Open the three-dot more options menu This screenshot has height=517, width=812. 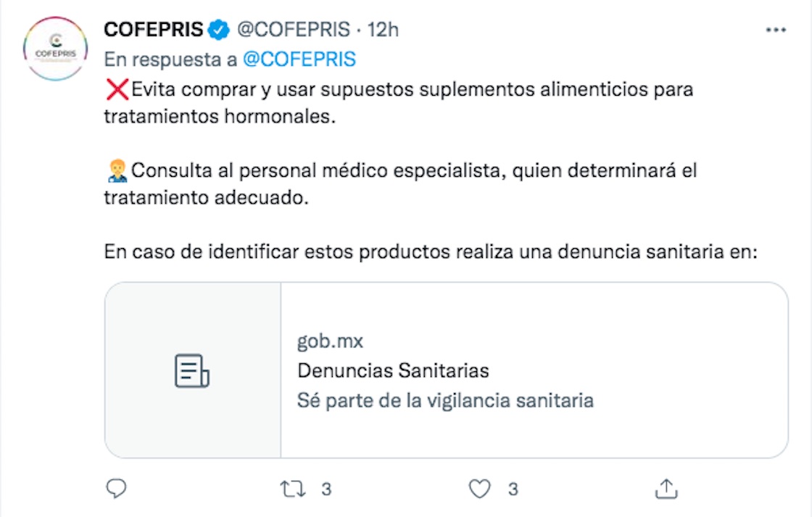776,30
